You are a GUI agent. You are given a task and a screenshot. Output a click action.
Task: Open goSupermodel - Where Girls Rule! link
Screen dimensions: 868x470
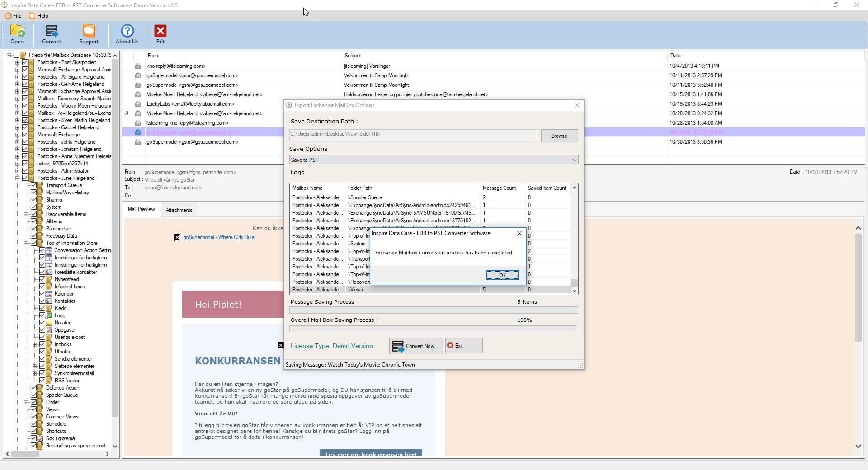pos(219,237)
